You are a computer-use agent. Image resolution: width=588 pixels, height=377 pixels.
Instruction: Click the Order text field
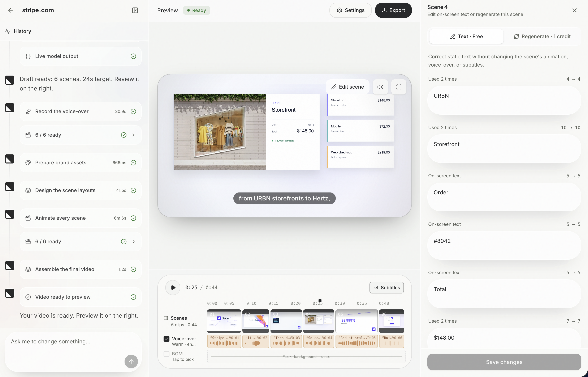tap(504, 197)
